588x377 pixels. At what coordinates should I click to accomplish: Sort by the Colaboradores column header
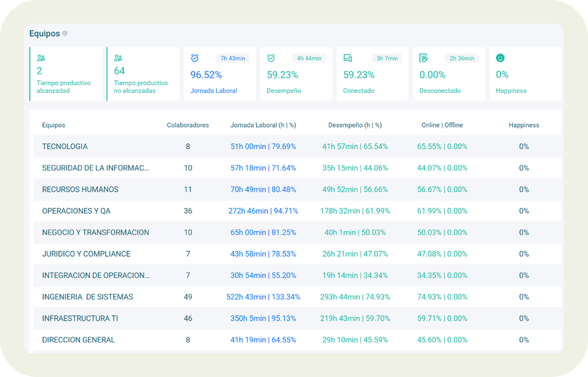tap(188, 125)
